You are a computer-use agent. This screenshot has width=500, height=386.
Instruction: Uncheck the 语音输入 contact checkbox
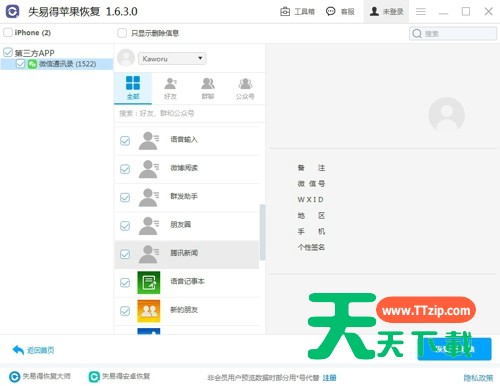click(x=125, y=141)
